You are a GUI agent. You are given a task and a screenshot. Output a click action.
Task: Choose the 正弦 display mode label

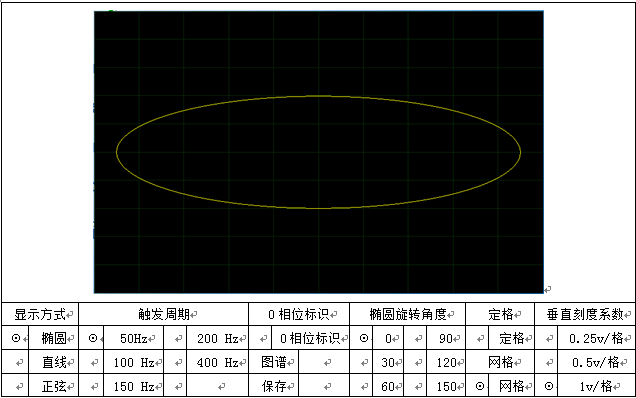(54, 386)
